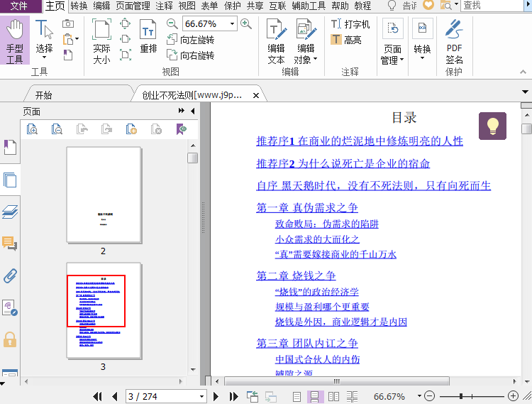Open the clipboard paste icon
Image resolution: width=532 pixels, height=404 pixels.
[x=68, y=39]
